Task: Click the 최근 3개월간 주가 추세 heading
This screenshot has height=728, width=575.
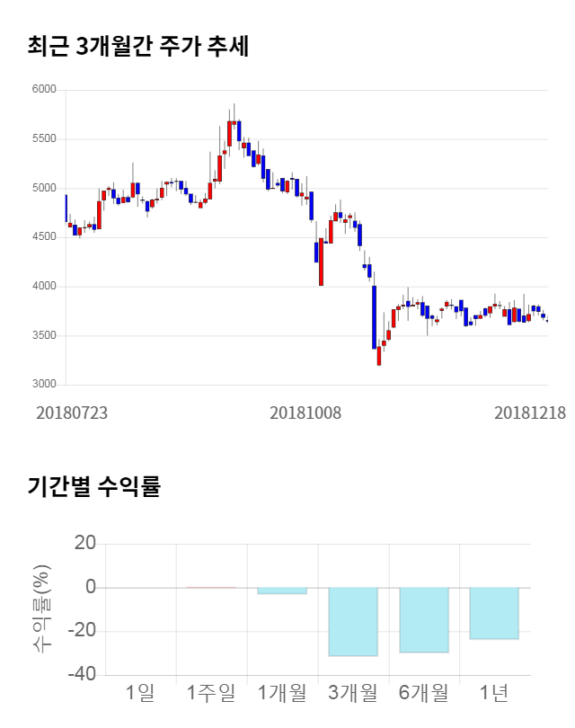Action: [x=137, y=47]
